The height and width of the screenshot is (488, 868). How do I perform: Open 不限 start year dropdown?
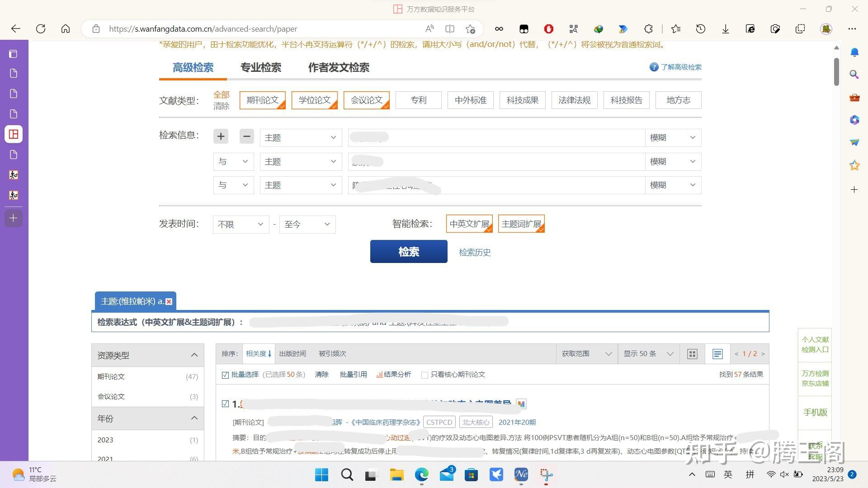[x=241, y=224]
